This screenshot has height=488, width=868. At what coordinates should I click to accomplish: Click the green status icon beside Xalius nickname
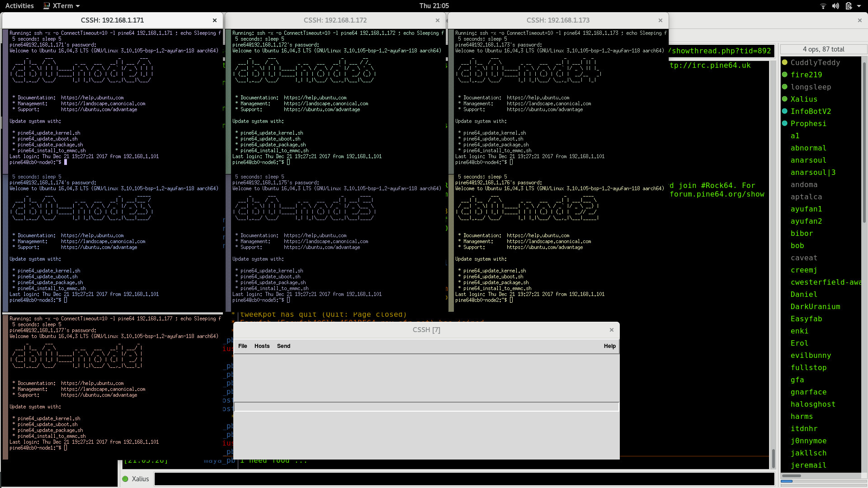click(125, 479)
